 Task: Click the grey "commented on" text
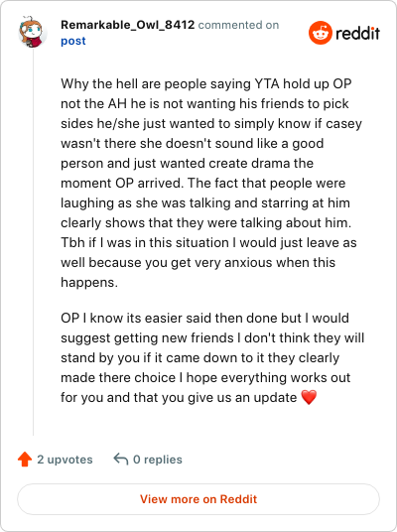[238, 25]
